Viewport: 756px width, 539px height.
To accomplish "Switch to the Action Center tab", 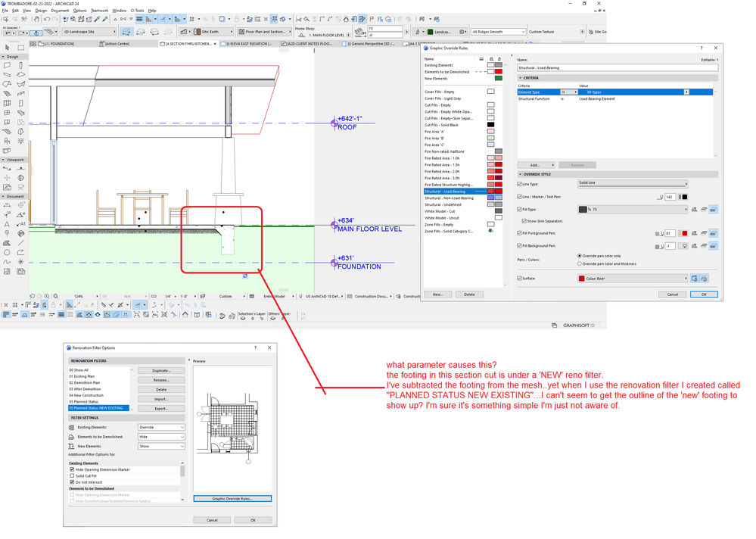I will [117, 44].
